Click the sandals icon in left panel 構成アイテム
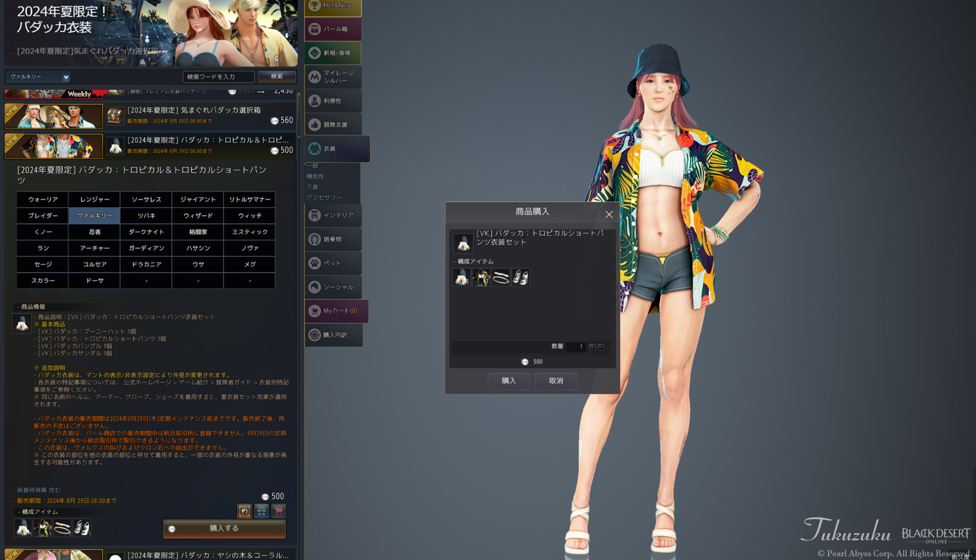Viewport: 976px width, 560px height. pos(82,528)
